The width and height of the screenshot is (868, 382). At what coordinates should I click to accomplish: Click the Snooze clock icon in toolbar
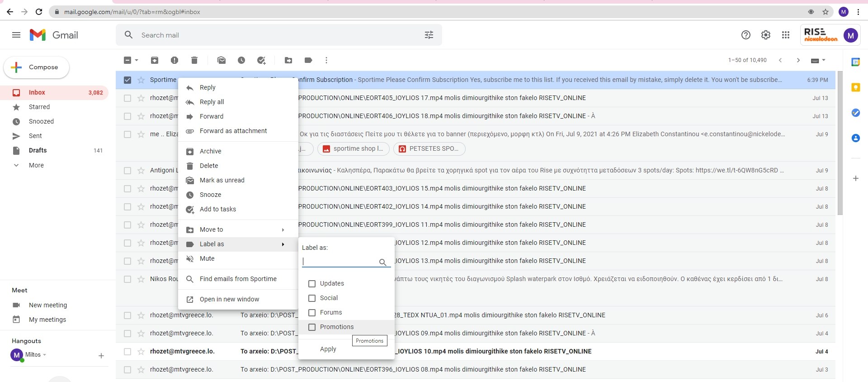241,60
